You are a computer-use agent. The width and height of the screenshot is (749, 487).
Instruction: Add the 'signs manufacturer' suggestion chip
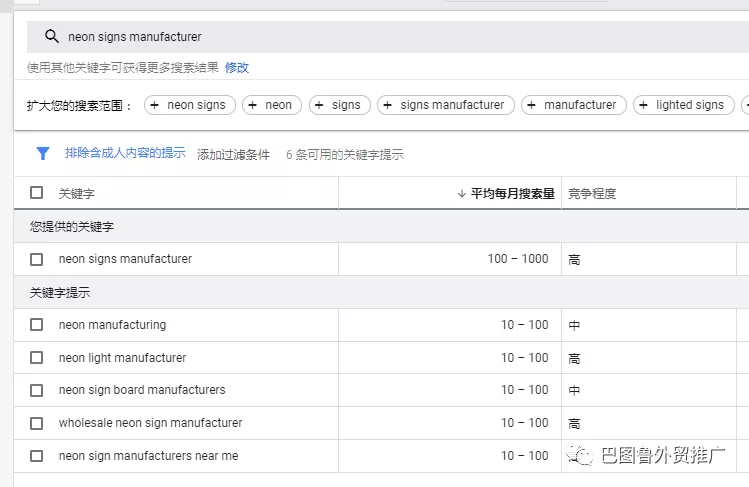(x=446, y=105)
